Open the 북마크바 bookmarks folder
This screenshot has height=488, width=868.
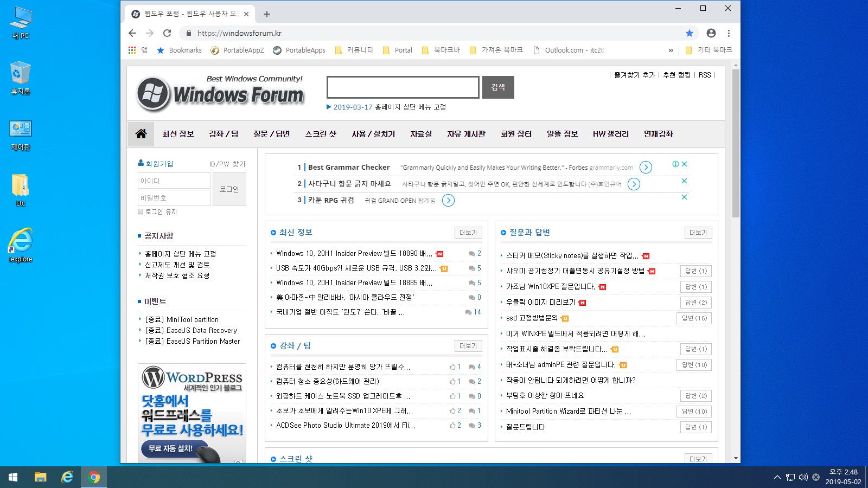441,50
